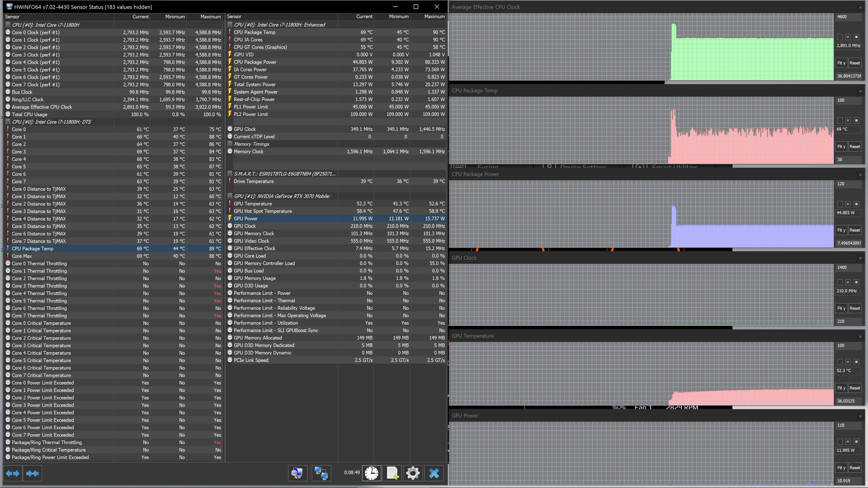Toggle the blue-filled checkbox in the Average Effective CPU Clock graph
The width and height of the screenshot is (868, 488).
[x=856, y=37]
